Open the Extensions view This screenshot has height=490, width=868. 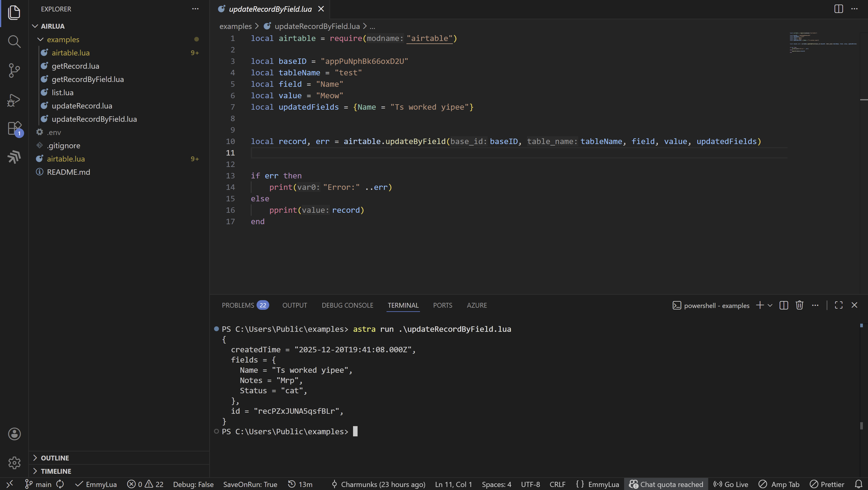(x=14, y=128)
